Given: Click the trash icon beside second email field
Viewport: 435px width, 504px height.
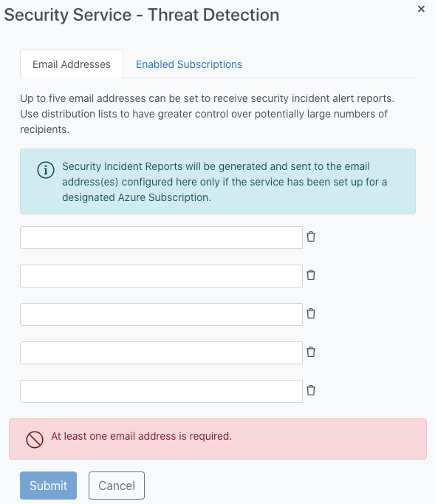Looking at the screenshot, I should click(311, 275).
